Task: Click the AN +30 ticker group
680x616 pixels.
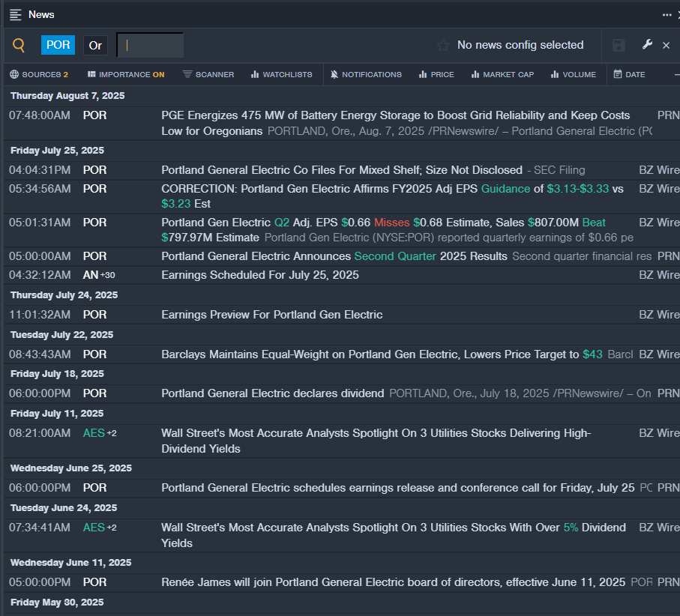Action: 99,275
